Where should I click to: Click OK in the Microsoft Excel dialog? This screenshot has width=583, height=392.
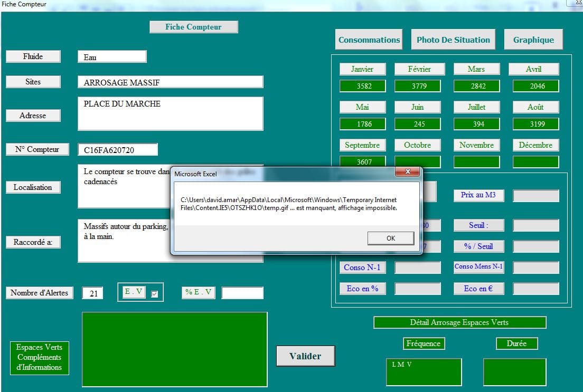point(391,238)
